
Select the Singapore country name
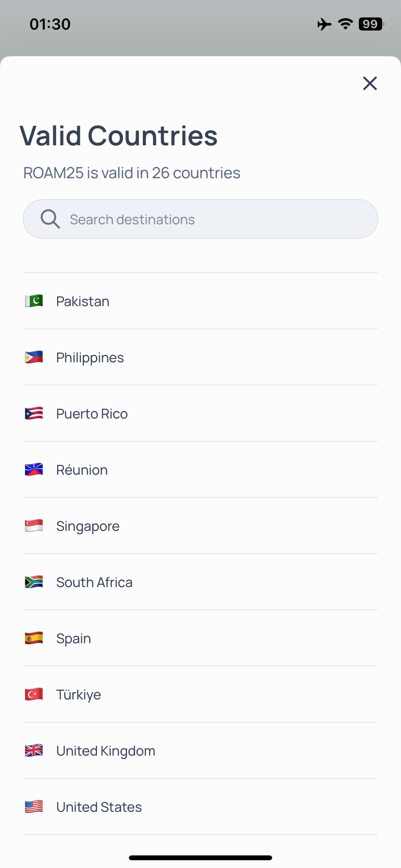pyautogui.click(x=88, y=526)
